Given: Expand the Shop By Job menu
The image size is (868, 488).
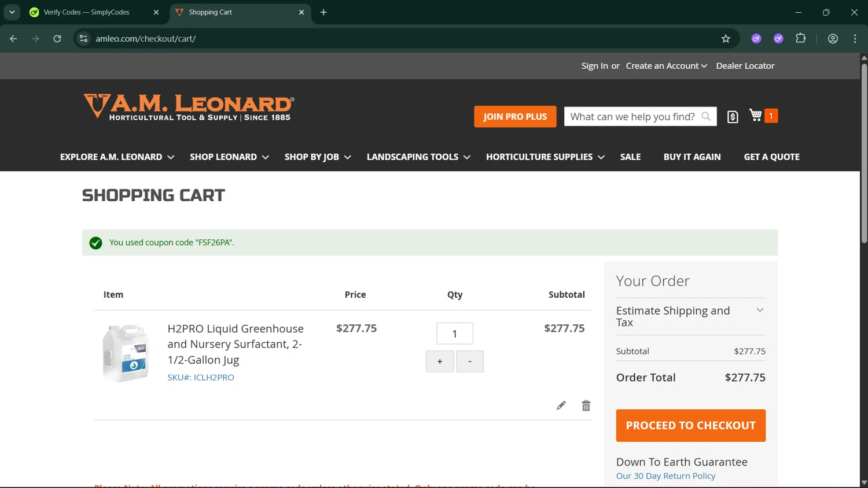Looking at the screenshot, I should pos(318,157).
